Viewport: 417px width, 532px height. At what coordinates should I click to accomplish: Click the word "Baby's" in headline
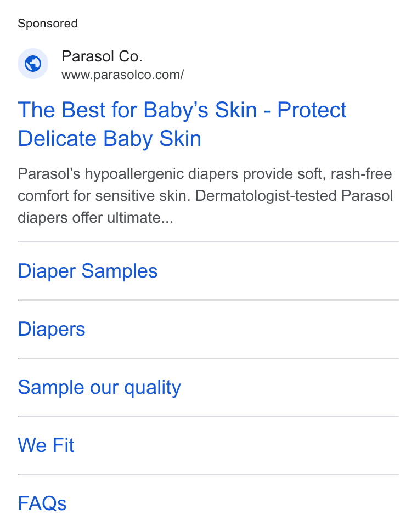(176, 110)
